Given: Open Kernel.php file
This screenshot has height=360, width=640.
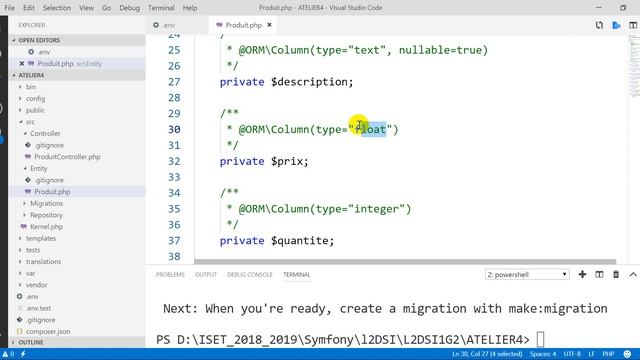Looking at the screenshot, I should [77, 227].
